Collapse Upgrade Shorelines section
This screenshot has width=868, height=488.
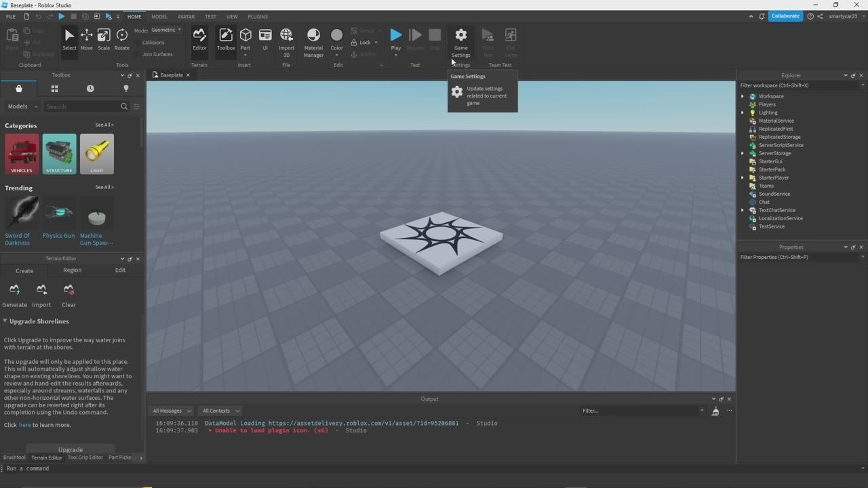[x=5, y=321]
